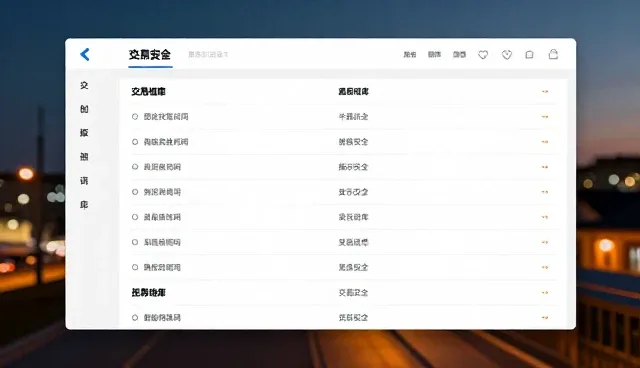Viewport: 640px width, 368px height.
Task: Click the bold heading in the middle column
Action: point(353,92)
